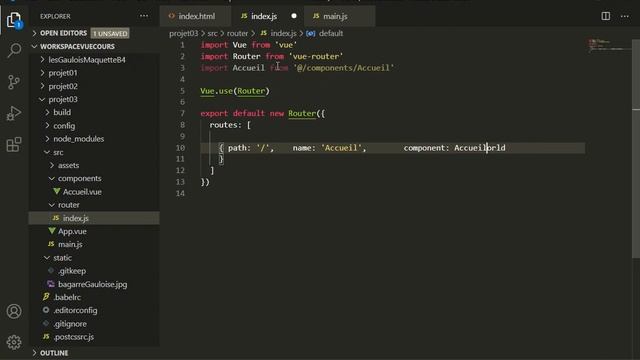
Task: Click the icon of .editorconfig
Action: click(x=46, y=310)
